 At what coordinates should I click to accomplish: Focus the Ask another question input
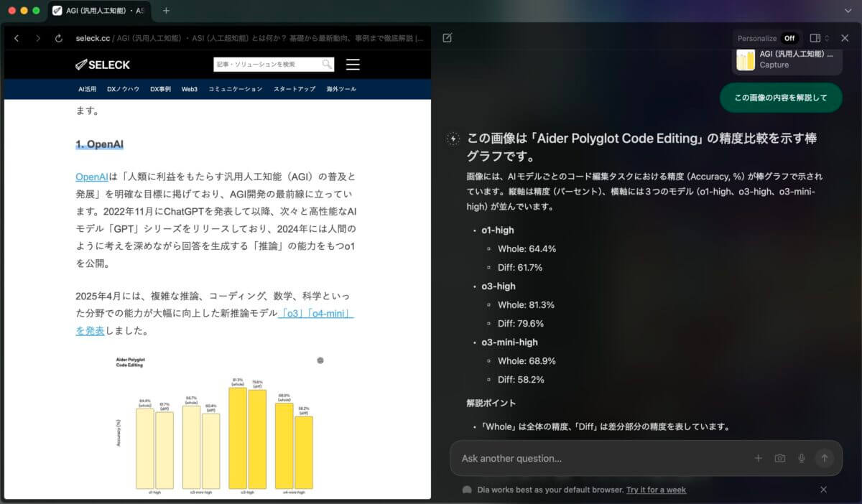coord(603,458)
